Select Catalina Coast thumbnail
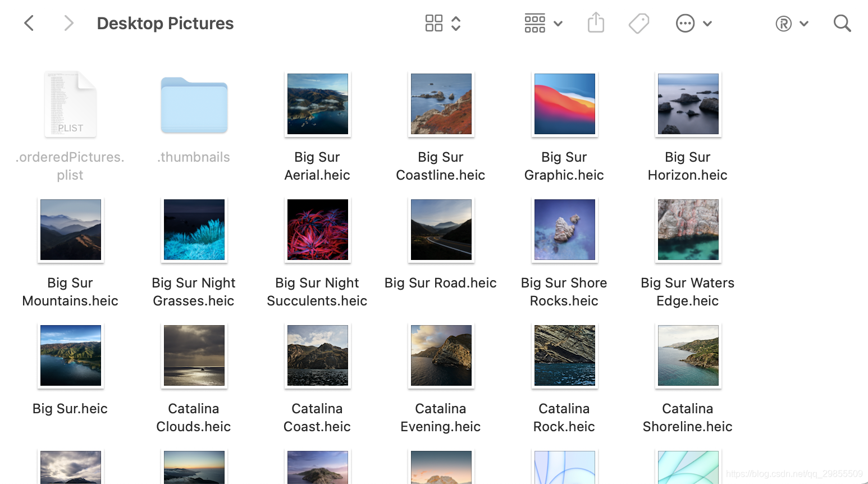Screen dimensions: 868x484 [x=318, y=355]
